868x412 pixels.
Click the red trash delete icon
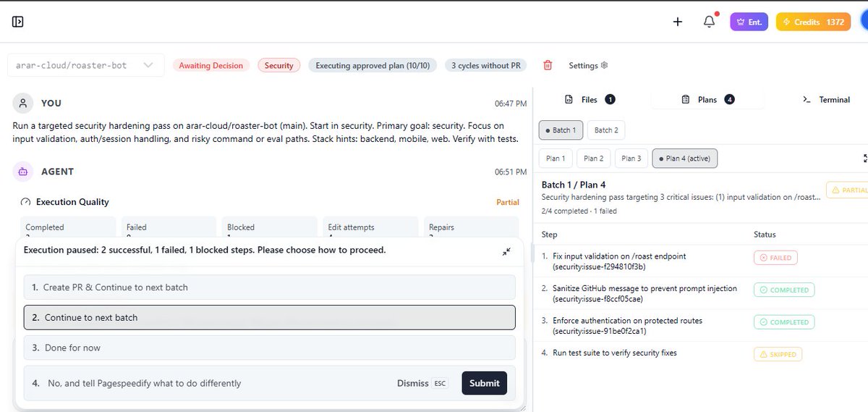click(548, 65)
